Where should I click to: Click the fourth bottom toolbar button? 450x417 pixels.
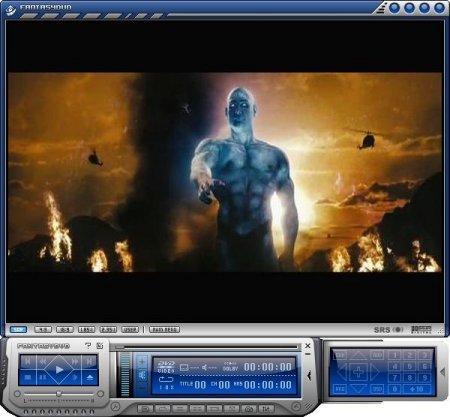pyautogui.click(x=197, y=408)
